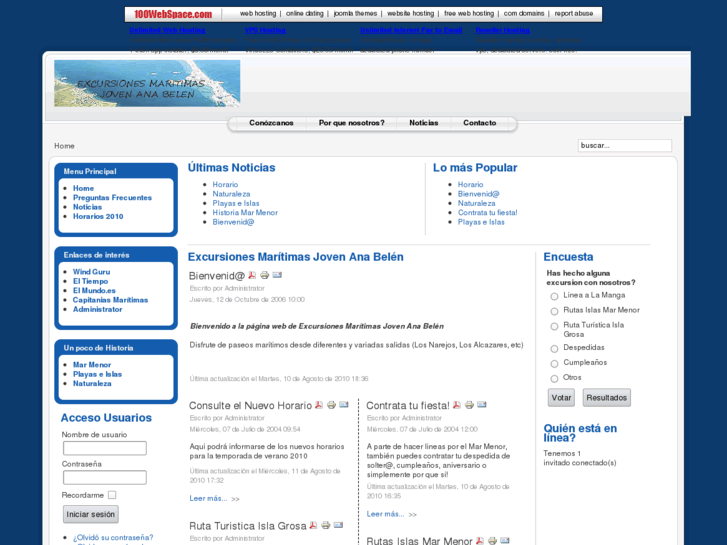This screenshot has height=545, width=727.
Task: Open Reseller Hosting ad link
Action: 503,30
